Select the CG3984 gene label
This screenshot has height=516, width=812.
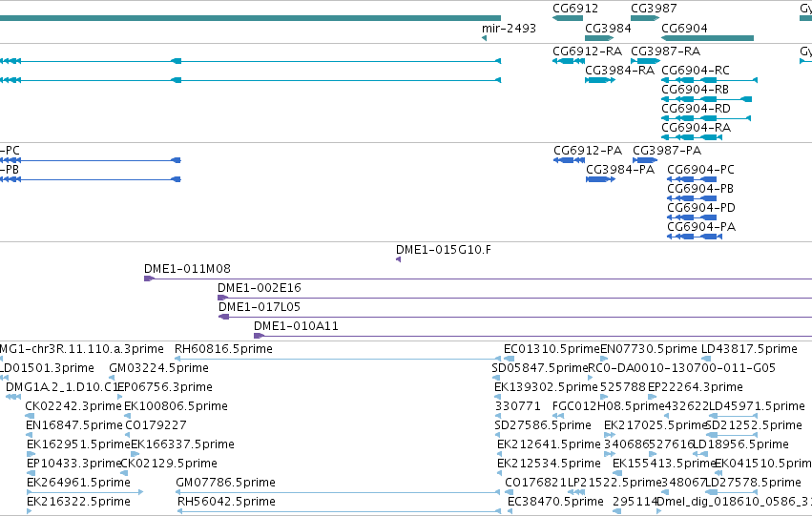[608, 29]
